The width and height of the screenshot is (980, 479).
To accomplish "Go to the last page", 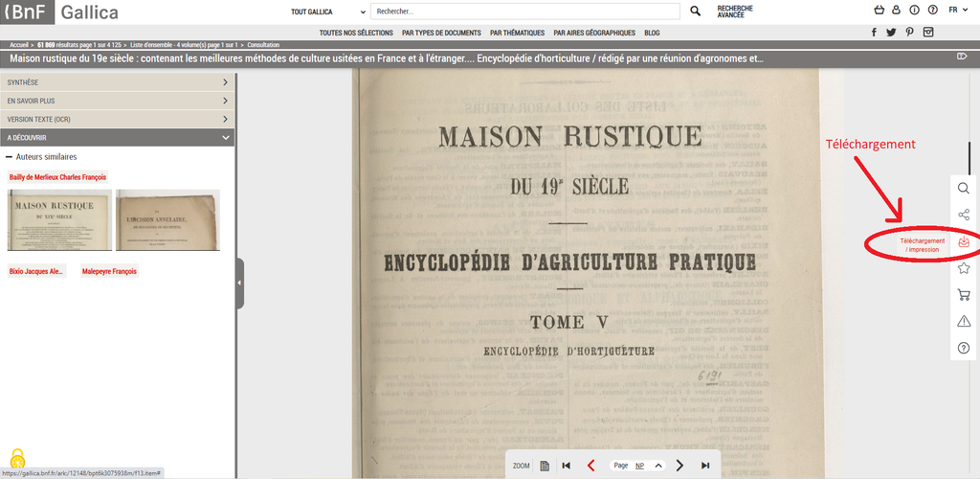I will tap(705, 466).
